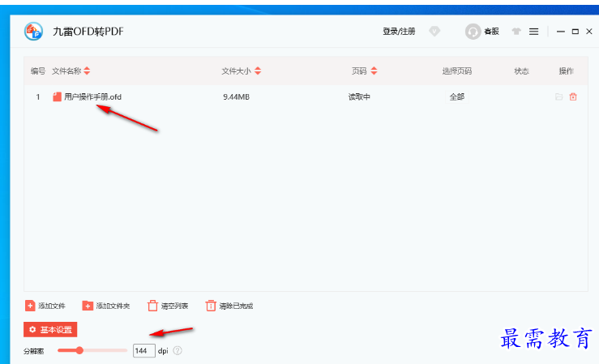
Task: Click 清空列表 to clear the list
Action: click(168, 306)
